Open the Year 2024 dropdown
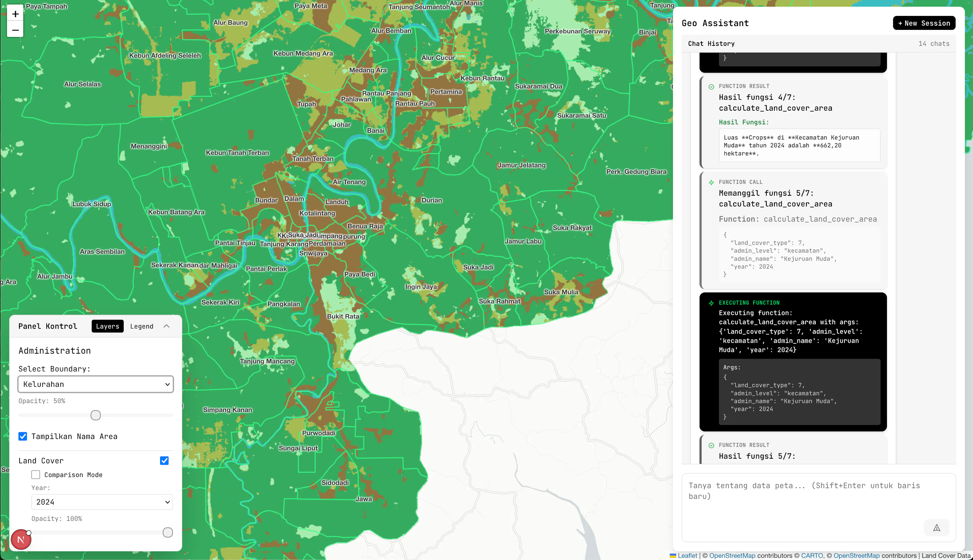 pos(102,502)
